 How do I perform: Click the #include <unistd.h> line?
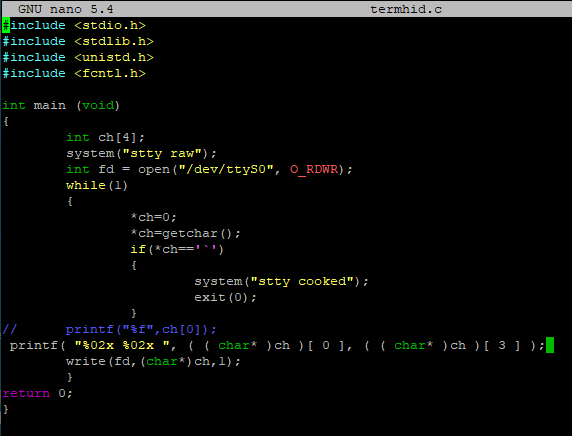(78, 57)
